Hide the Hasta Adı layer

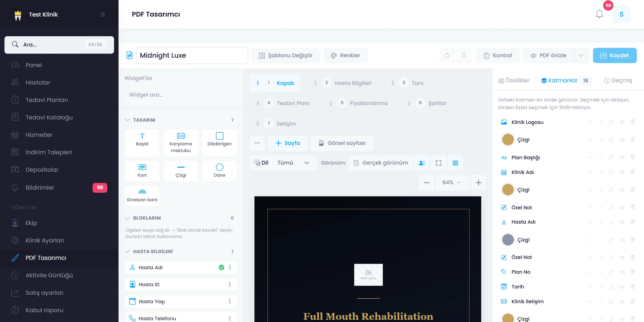point(622,222)
